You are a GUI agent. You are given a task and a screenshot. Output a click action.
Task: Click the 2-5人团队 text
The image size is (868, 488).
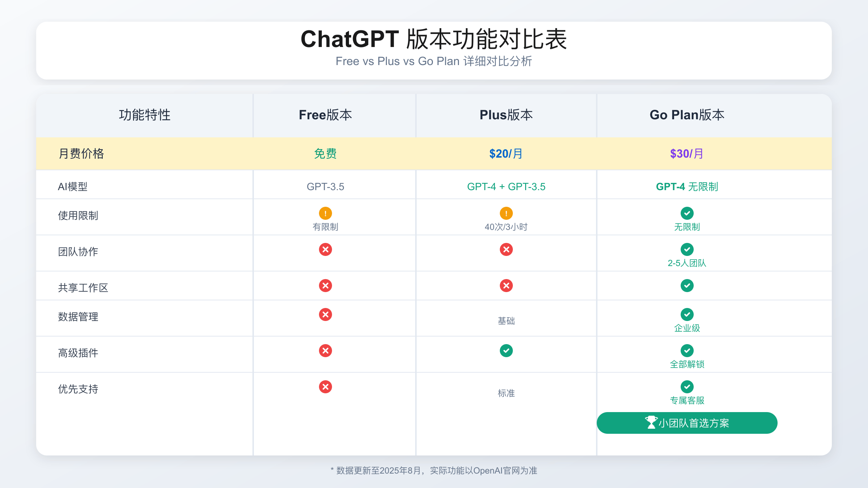pos(687,263)
